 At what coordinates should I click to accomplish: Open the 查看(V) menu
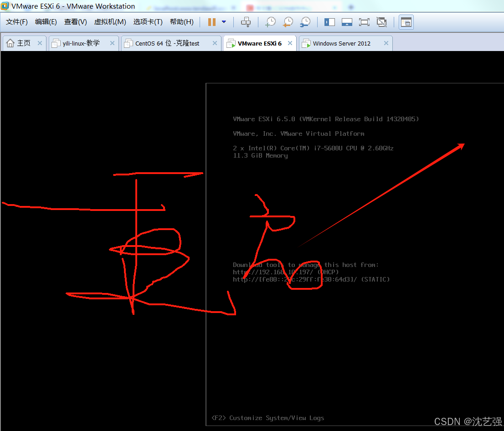click(76, 22)
